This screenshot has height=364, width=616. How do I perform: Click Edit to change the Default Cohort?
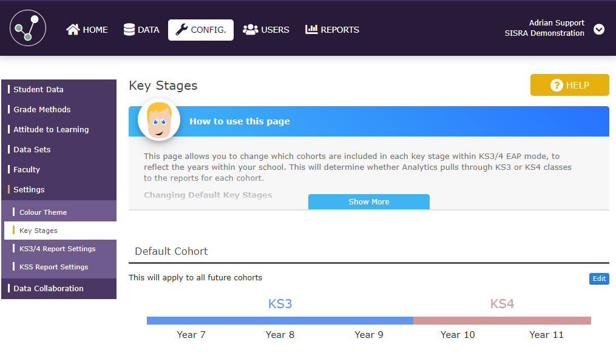[x=599, y=278]
